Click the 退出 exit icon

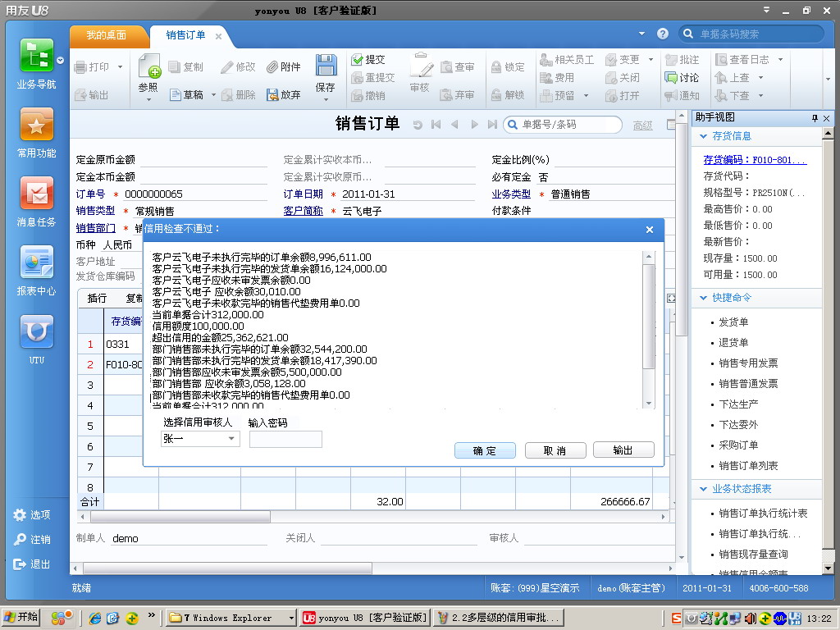click(20, 564)
